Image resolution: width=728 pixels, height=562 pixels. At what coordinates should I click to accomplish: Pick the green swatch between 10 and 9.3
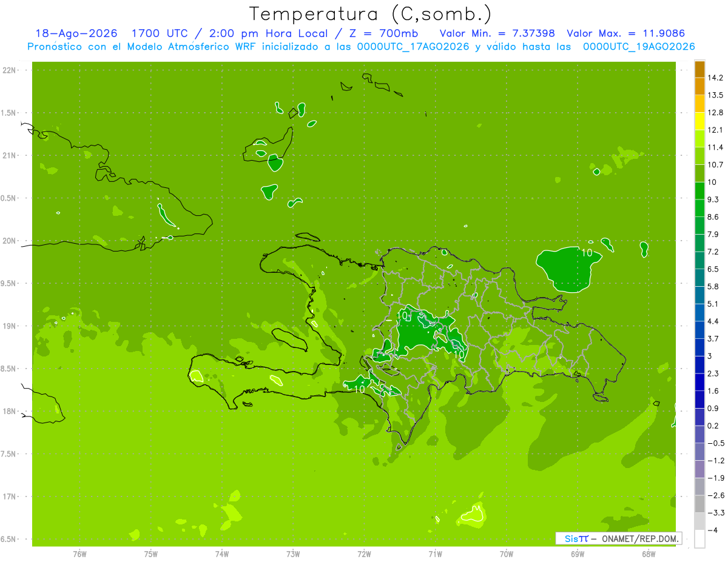point(699,190)
